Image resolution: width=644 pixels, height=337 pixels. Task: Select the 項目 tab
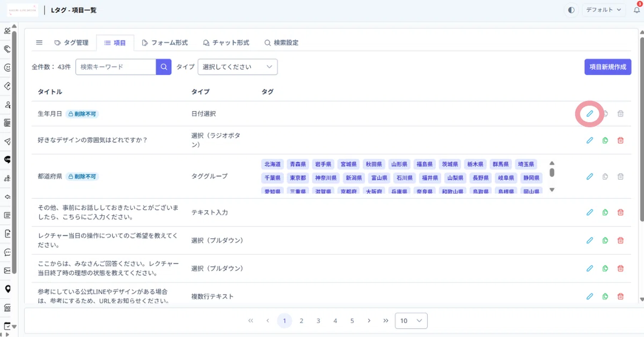point(115,42)
